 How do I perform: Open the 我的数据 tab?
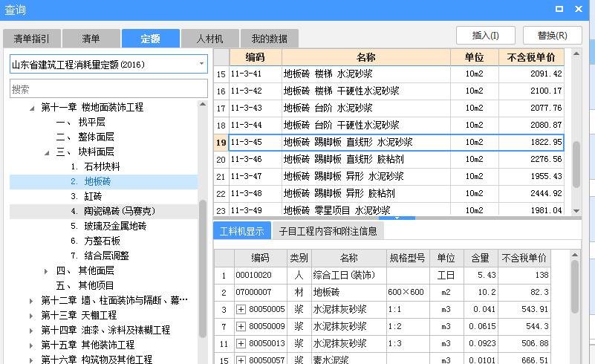(x=270, y=39)
